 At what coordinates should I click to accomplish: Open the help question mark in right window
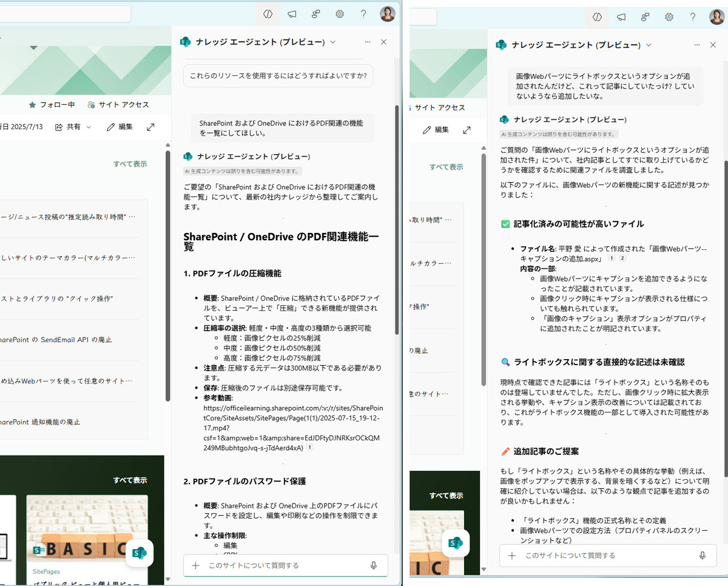point(693,17)
